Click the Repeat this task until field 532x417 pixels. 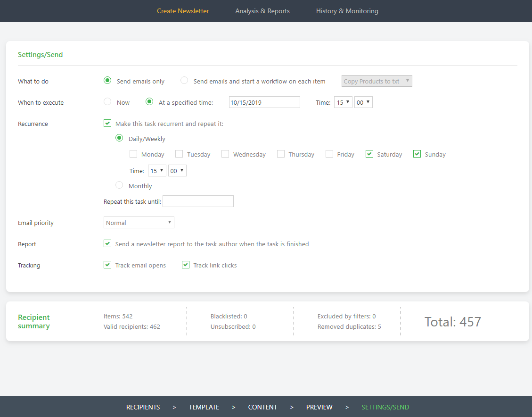point(198,201)
